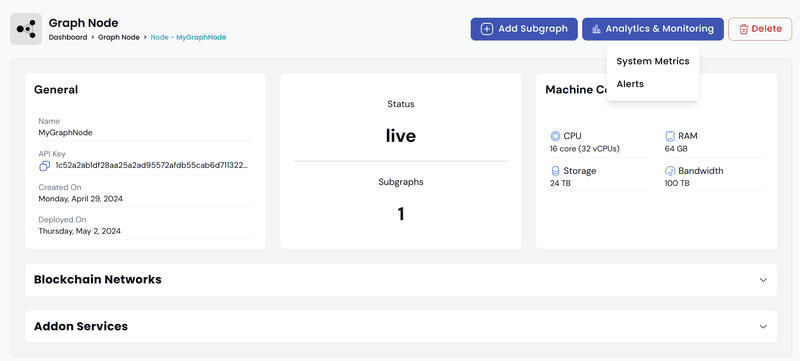Click the live status value

point(401,136)
